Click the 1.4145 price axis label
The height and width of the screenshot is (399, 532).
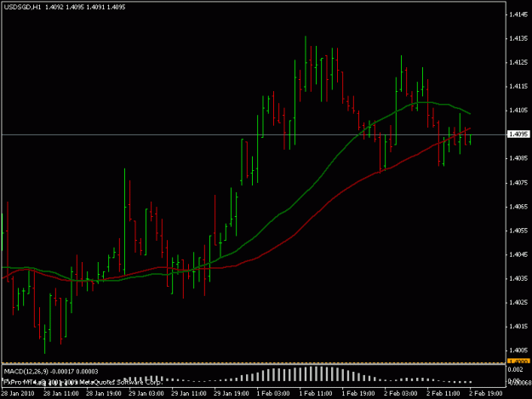[518, 14]
